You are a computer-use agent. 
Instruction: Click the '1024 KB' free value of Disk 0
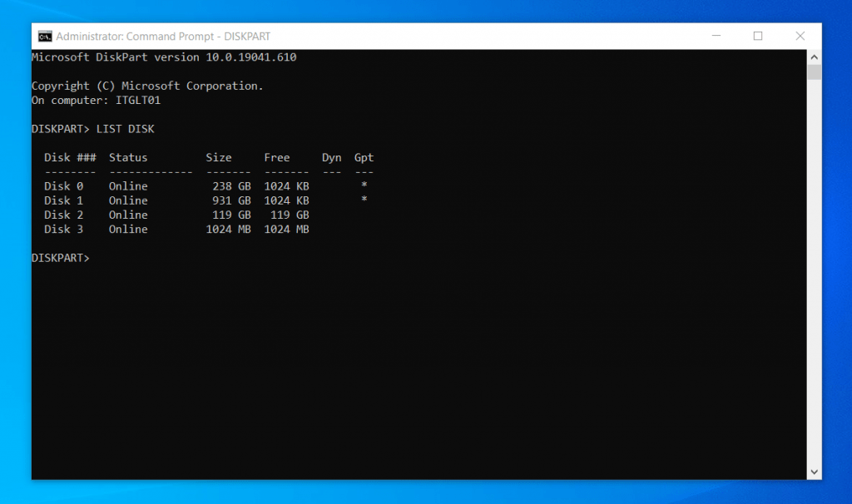286,186
